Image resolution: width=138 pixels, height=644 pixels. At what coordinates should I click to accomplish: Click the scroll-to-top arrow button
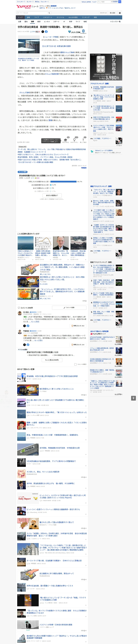point(133,398)
